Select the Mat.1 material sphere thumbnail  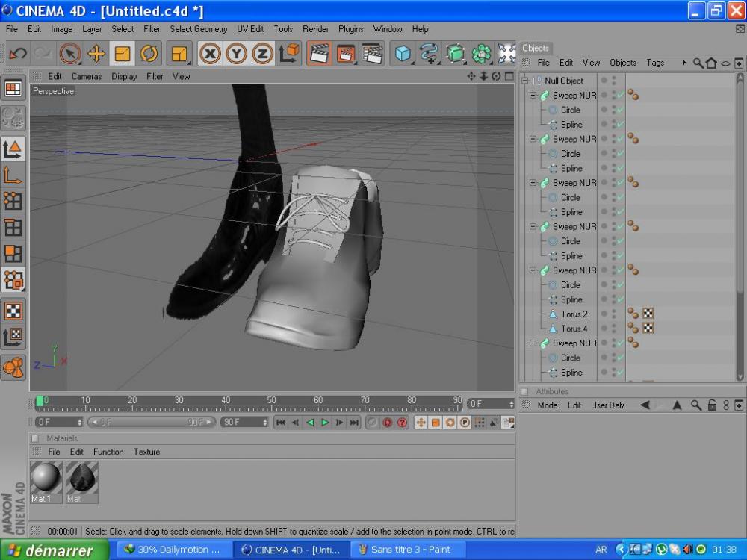tap(46, 478)
